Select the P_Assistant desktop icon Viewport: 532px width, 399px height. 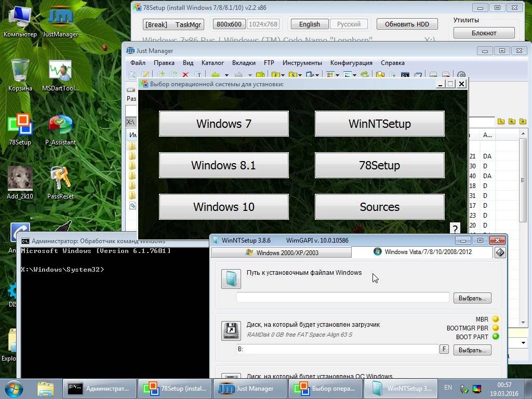coord(60,129)
